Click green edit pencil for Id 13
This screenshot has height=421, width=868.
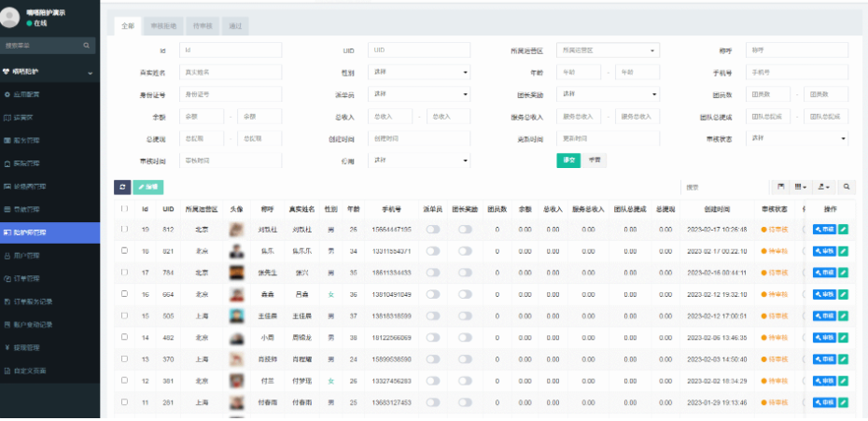(x=843, y=359)
